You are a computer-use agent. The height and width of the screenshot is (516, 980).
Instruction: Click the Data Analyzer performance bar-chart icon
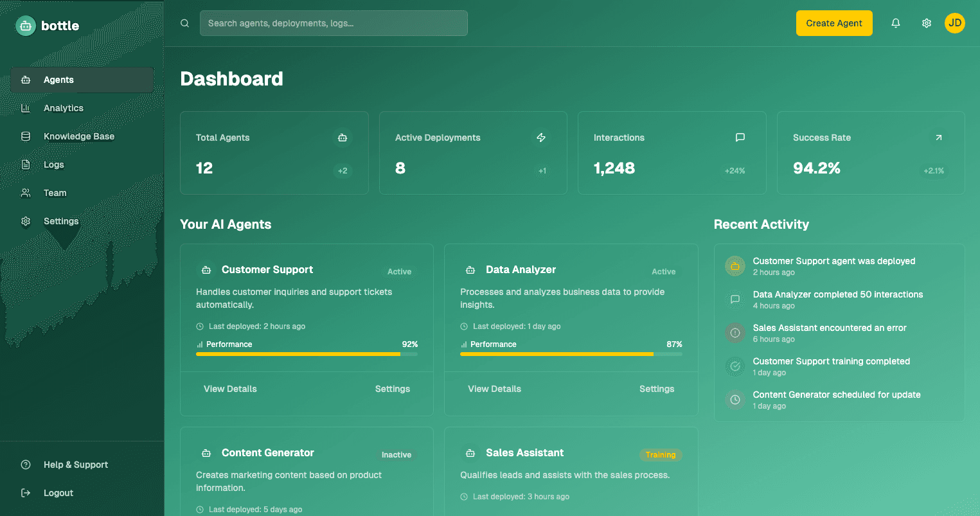pos(464,344)
